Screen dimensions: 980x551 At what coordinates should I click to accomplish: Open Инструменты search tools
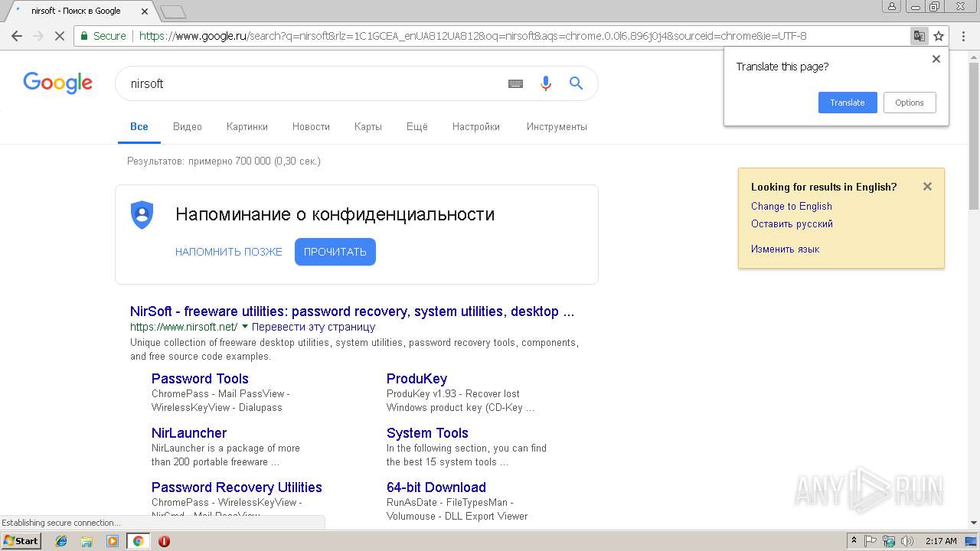(x=557, y=127)
